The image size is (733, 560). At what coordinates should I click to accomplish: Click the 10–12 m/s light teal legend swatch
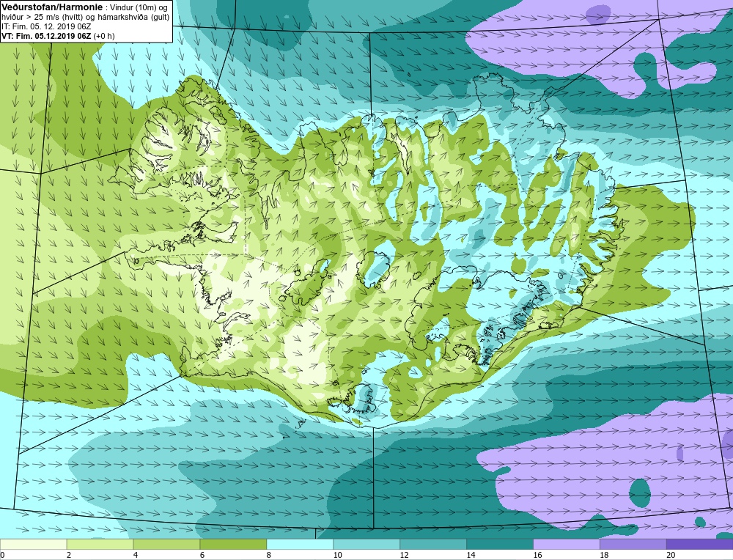(366, 544)
